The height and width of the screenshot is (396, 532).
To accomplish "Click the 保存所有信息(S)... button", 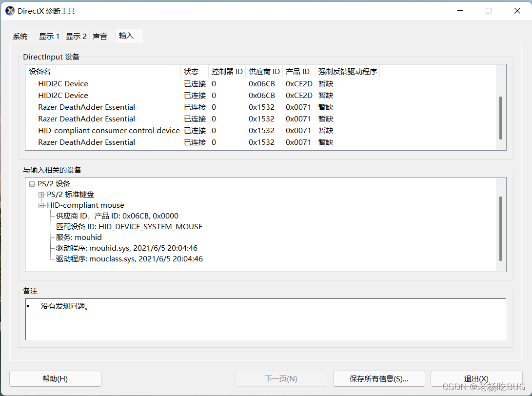I will tap(379, 379).
